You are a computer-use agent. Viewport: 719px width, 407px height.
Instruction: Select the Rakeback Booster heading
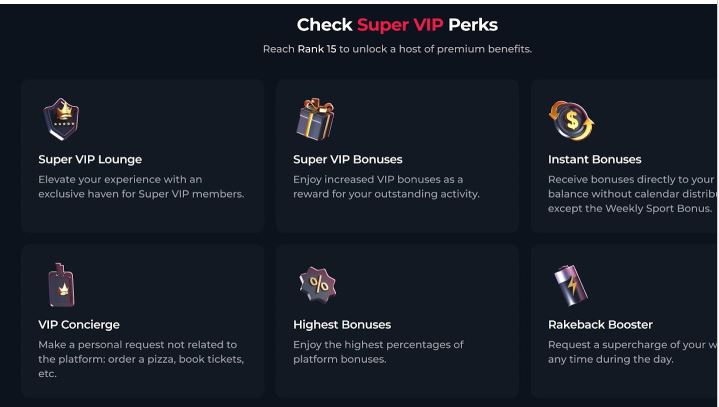(600, 324)
